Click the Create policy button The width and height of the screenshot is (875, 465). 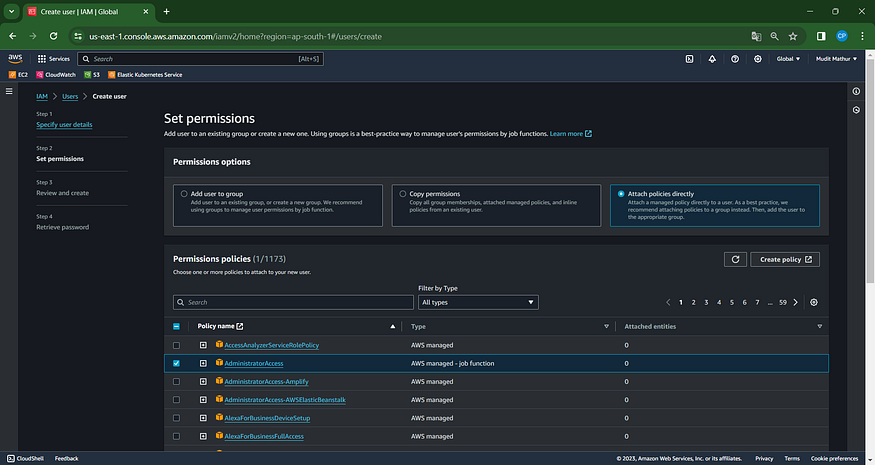coord(785,260)
